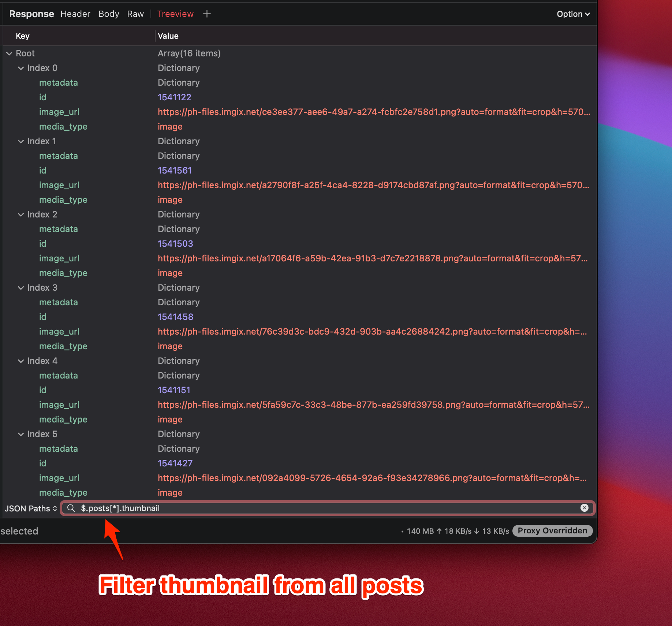This screenshot has width=672, height=626.
Task: Open the Option dropdown
Action: [x=573, y=14]
